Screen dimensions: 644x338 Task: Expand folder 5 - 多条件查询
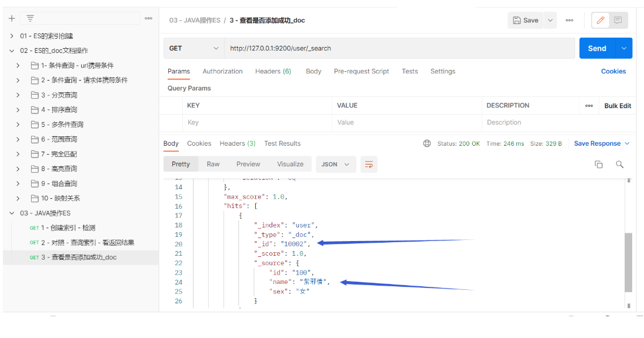(x=18, y=125)
